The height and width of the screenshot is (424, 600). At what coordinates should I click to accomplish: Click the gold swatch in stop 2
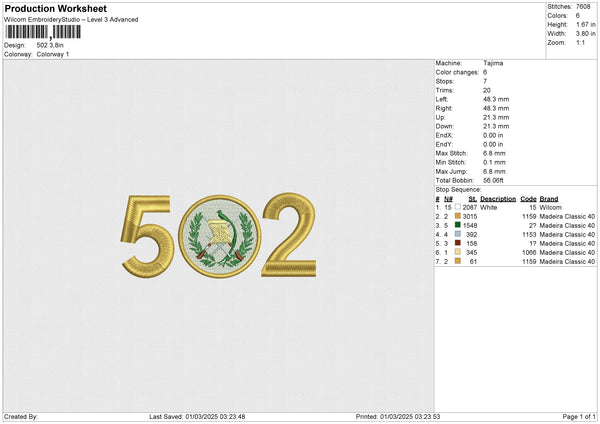(458, 216)
